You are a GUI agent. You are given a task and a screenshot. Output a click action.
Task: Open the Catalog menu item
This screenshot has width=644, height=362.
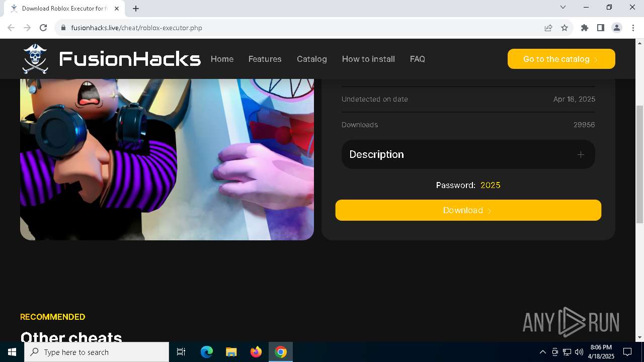[x=312, y=59]
